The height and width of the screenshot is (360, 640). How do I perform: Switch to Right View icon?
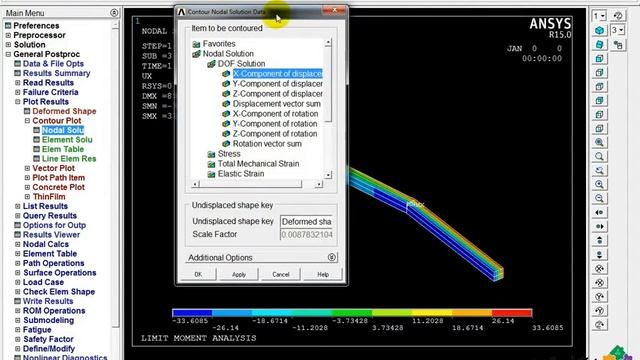pos(599,73)
